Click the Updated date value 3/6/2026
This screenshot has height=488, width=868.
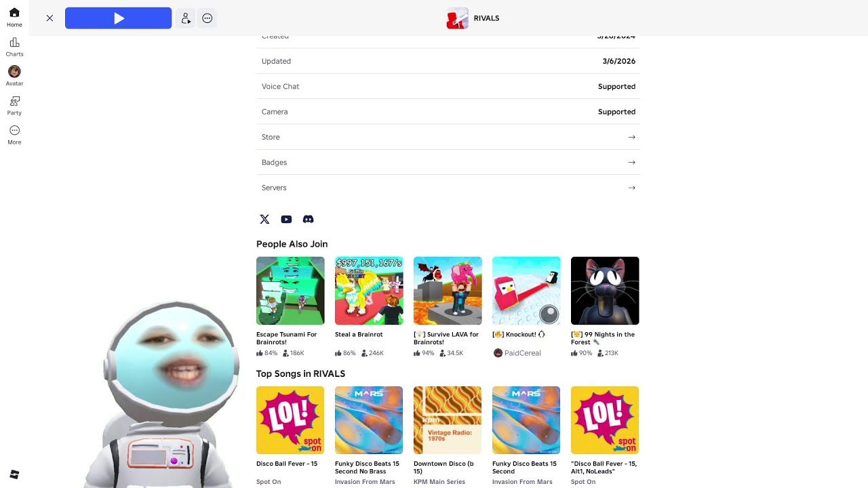point(619,61)
